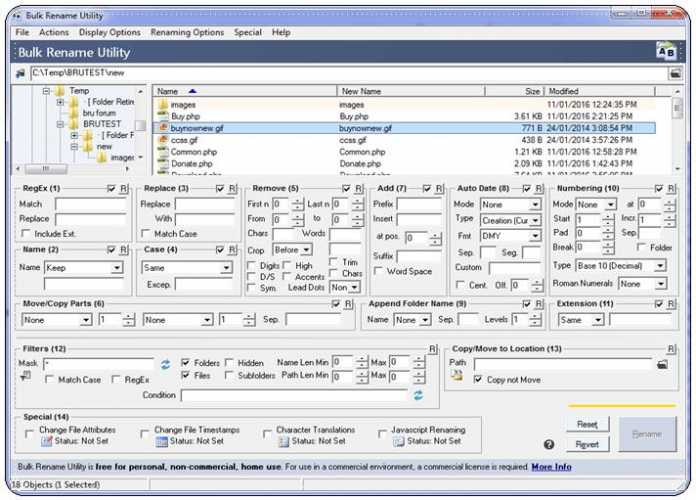Open the Help menu
The image size is (696, 500).
(281, 32)
